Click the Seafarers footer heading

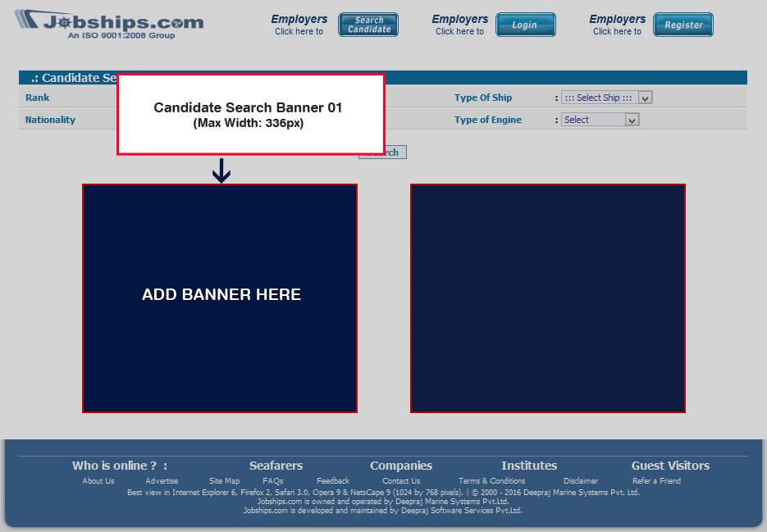click(276, 466)
